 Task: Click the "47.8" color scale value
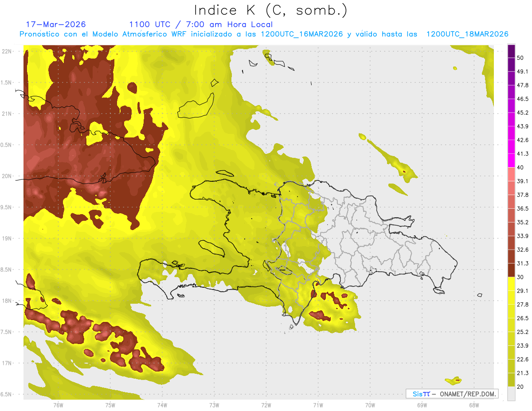point(523,85)
